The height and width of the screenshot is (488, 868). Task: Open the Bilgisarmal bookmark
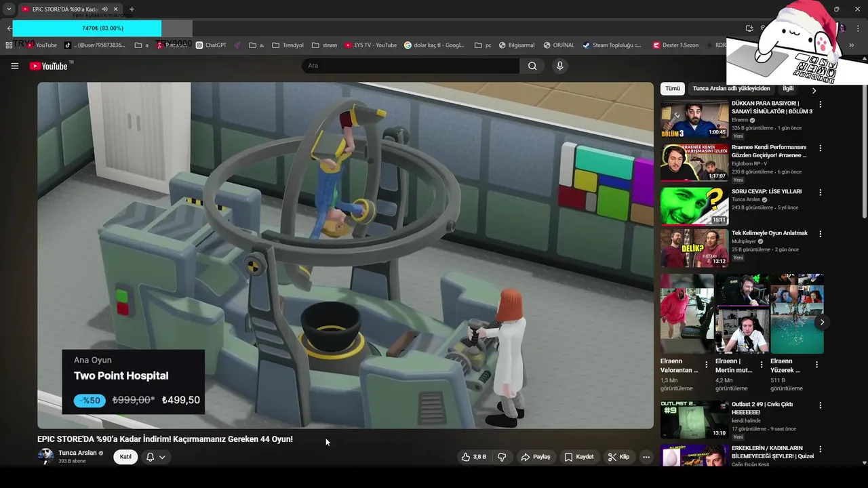tap(517, 45)
